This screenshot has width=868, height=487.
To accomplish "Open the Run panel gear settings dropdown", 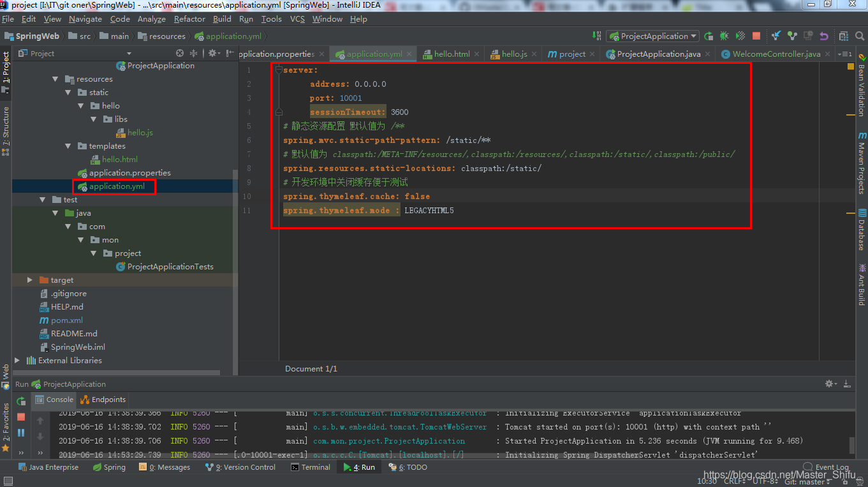I will click(830, 384).
